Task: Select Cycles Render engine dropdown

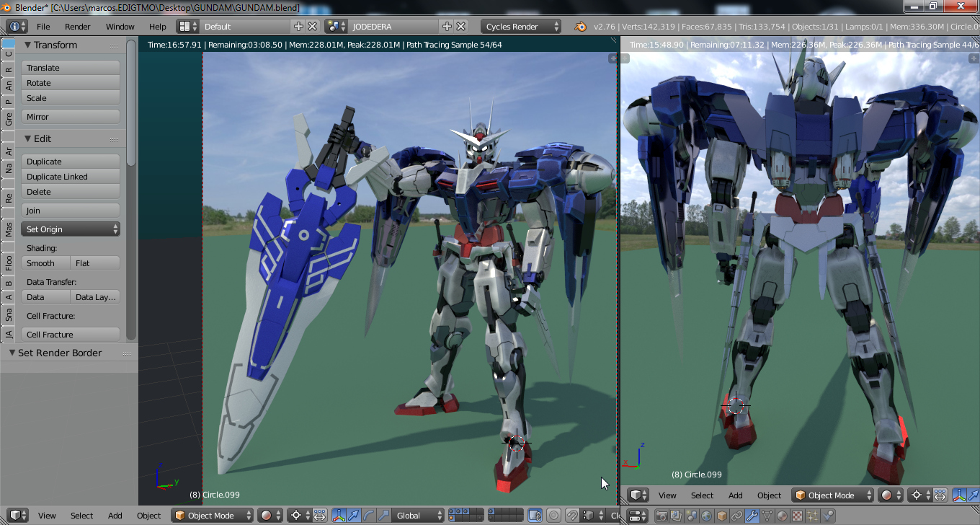Action: (521, 26)
